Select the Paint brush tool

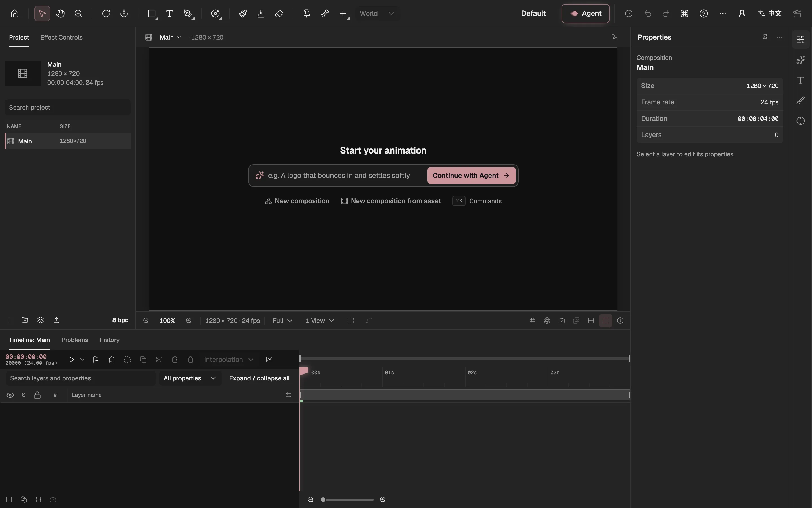click(243, 14)
